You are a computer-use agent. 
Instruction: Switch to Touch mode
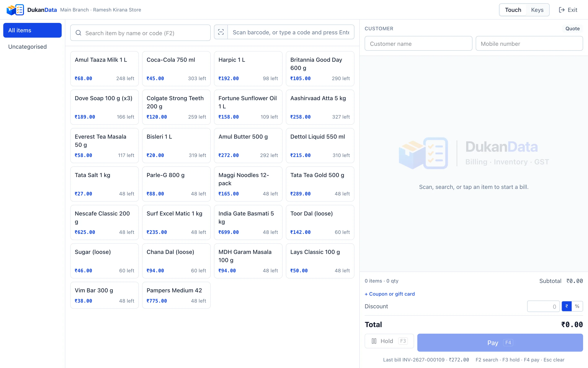point(513,10)
